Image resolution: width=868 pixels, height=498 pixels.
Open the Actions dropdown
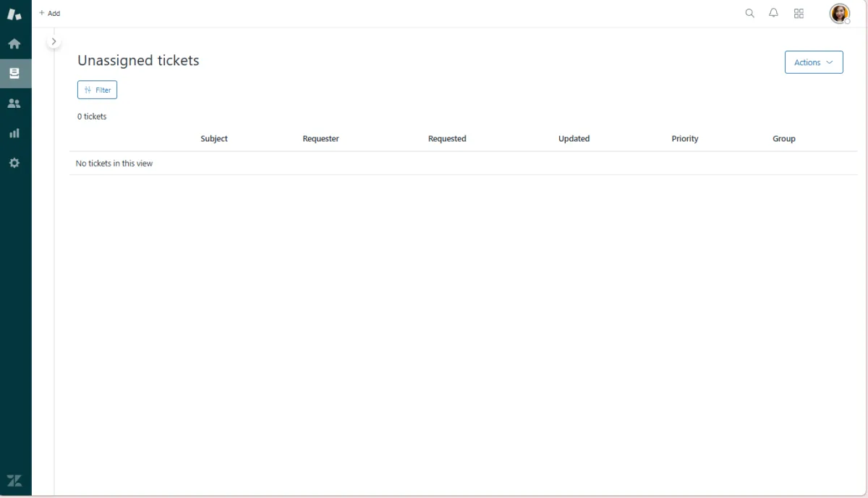tap(814, 62)
